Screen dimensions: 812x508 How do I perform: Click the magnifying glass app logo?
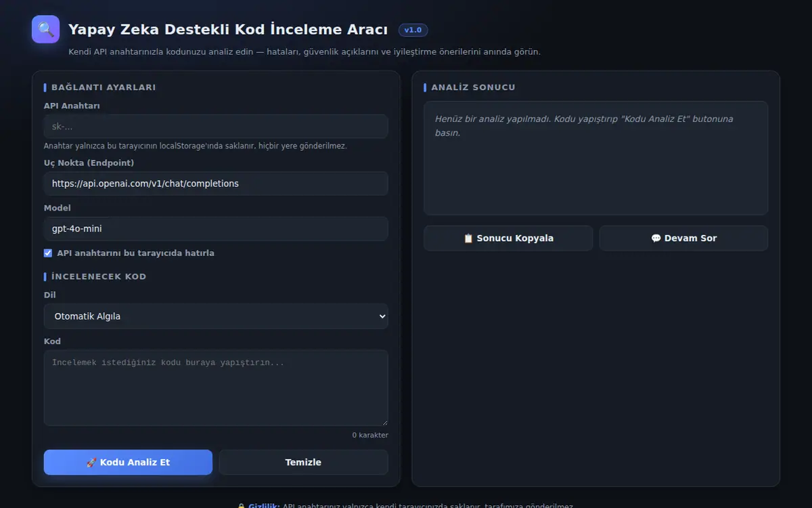[46, 29]
